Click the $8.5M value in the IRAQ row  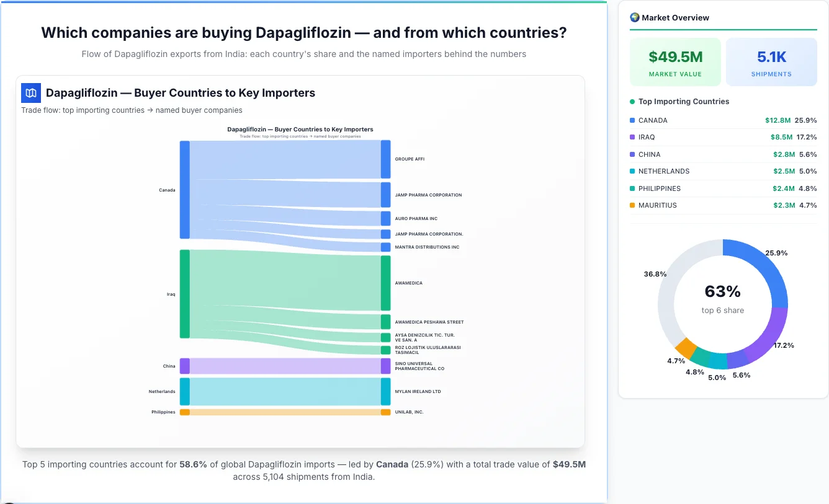click(782, 137)
